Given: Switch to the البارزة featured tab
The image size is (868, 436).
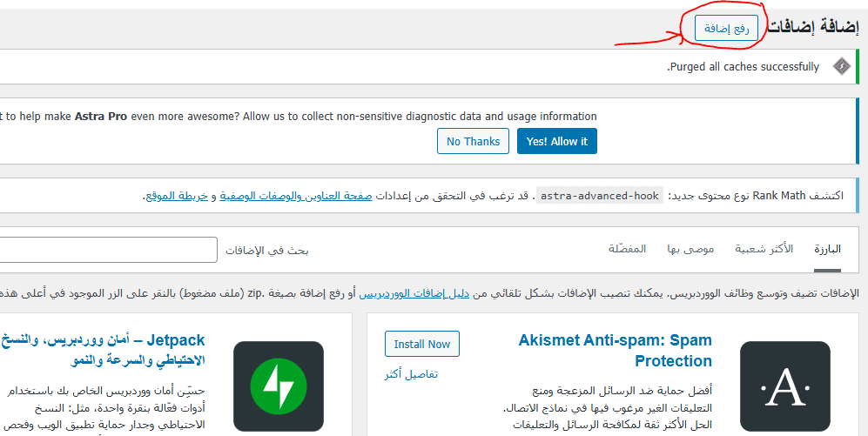Looking at the screenshot, I should (828, 249).
